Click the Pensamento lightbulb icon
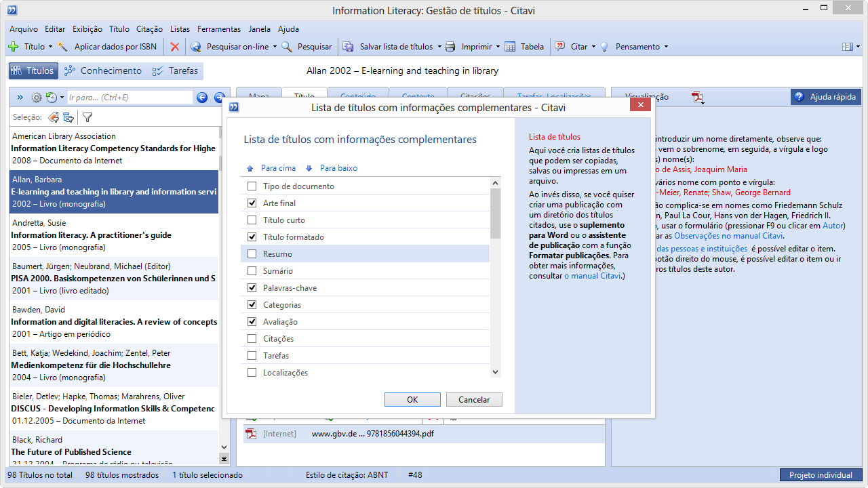868x488 pixels. click(x=604, y=47)
